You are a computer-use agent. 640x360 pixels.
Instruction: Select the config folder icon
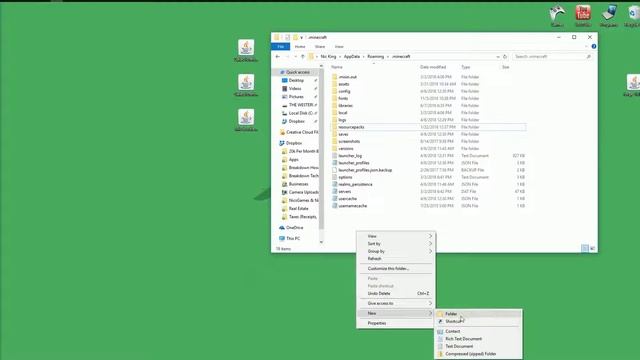(x=335, y=91)
